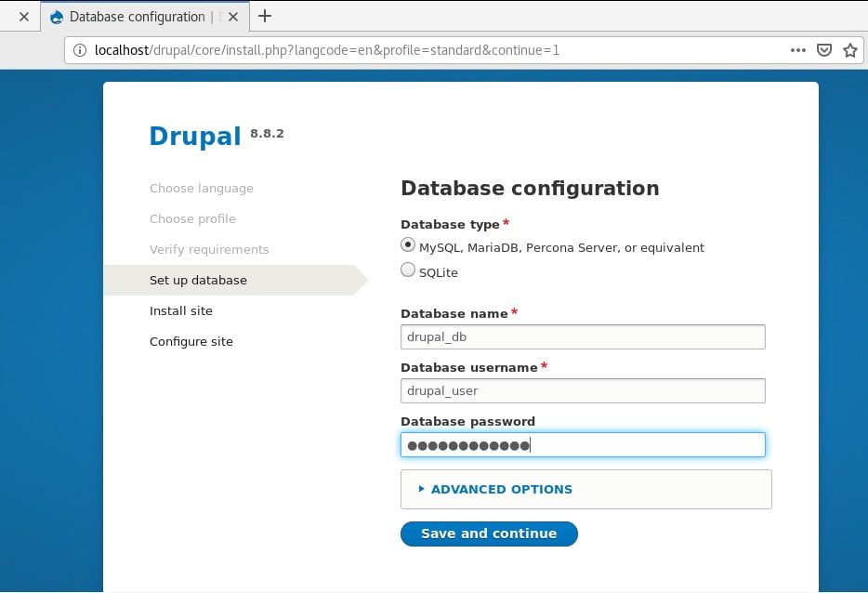This screenshot has width=868, height=593.
Task: Select MySQL, MariaDB, Percona Server radio option
Action: coord(408,244)
